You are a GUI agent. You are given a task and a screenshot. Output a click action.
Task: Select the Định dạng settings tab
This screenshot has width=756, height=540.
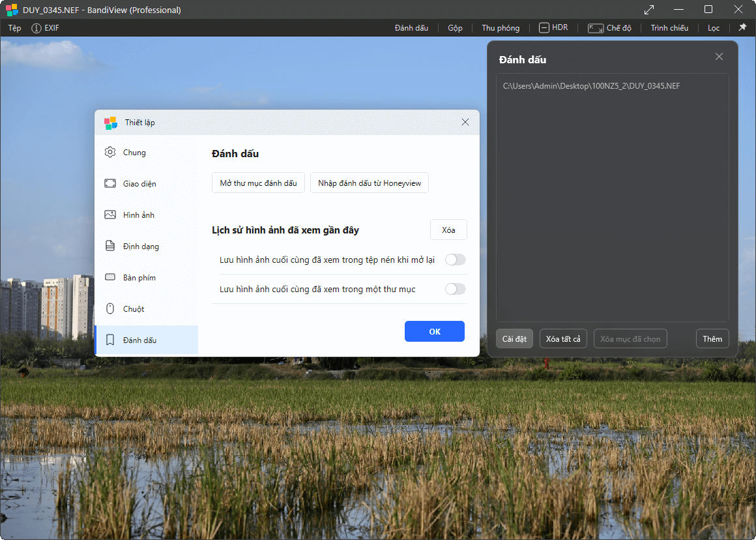pyautogui.click(x=141, y=247)
